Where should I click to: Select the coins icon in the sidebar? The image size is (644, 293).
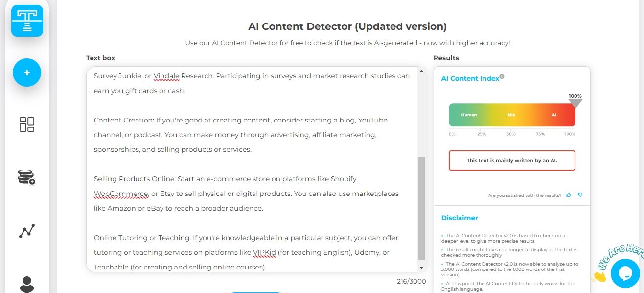pyautogui.click(x=27, y=177)
